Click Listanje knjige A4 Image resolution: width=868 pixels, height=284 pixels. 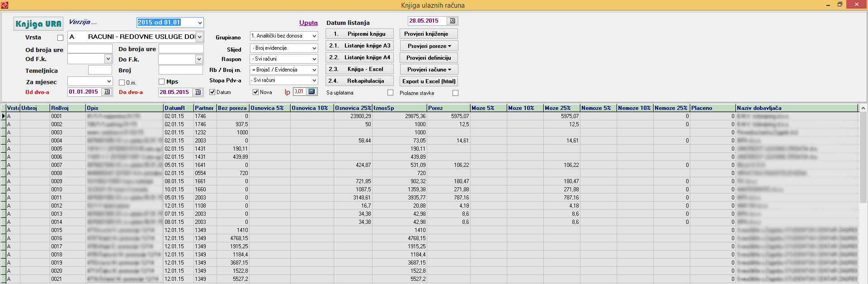click(x=359, y=57)
